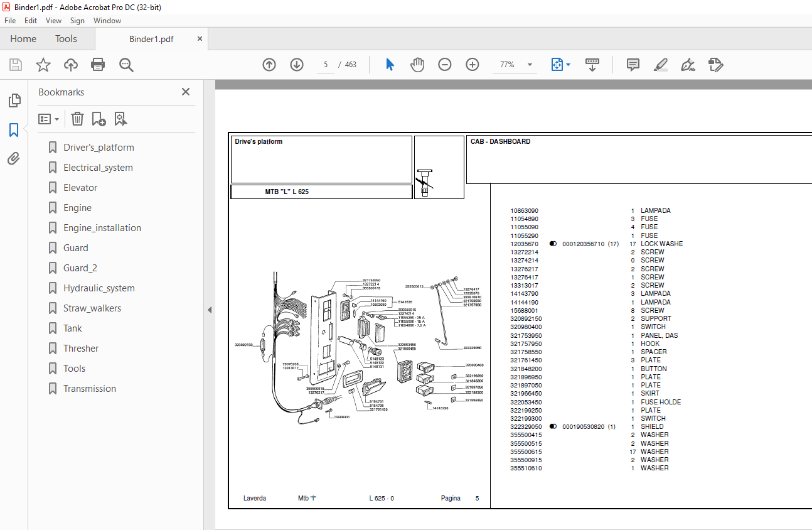Close the Binder1.pdf tab
Image resolution: width=812 pixels, height=530 pixels.
pyautogui.click(x=200, y=39)
